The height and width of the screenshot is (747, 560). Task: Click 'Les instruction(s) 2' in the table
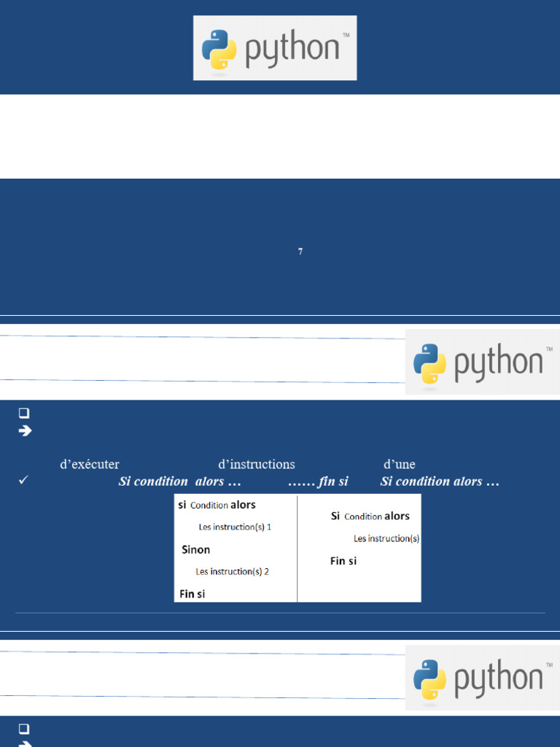(233, 571)
